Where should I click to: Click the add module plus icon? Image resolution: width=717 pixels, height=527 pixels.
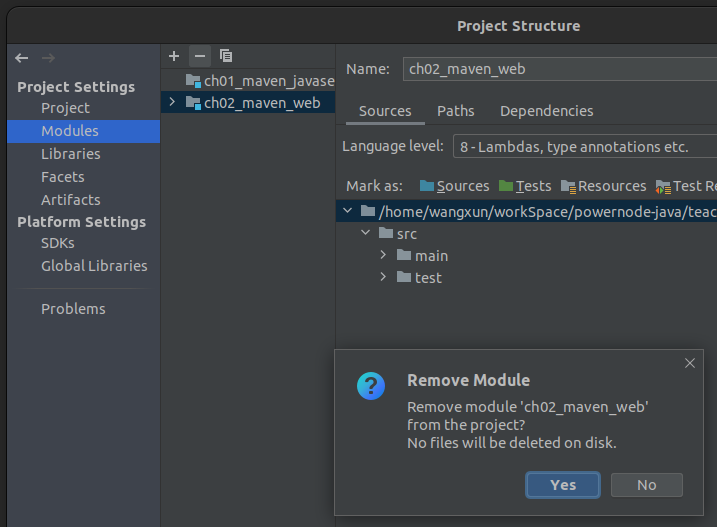pos(174,56)
